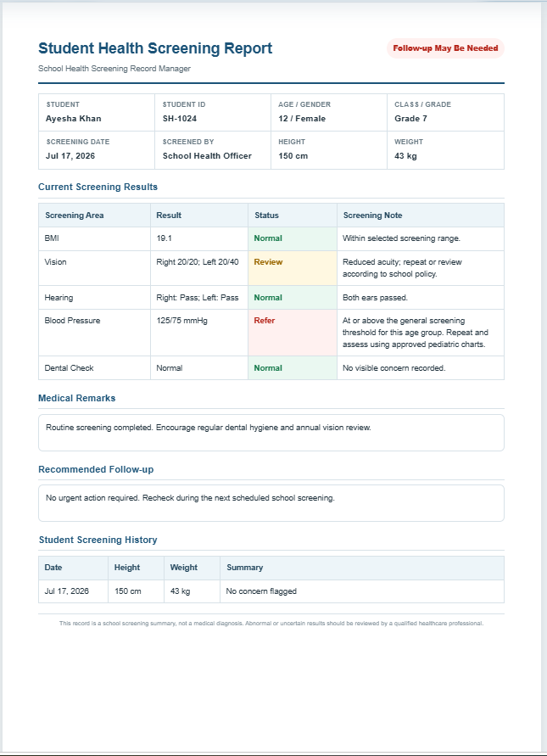Select the report title 'Student Health Screening Report'
This screenshot has width=547, height=756.
(x=155, y=48)
